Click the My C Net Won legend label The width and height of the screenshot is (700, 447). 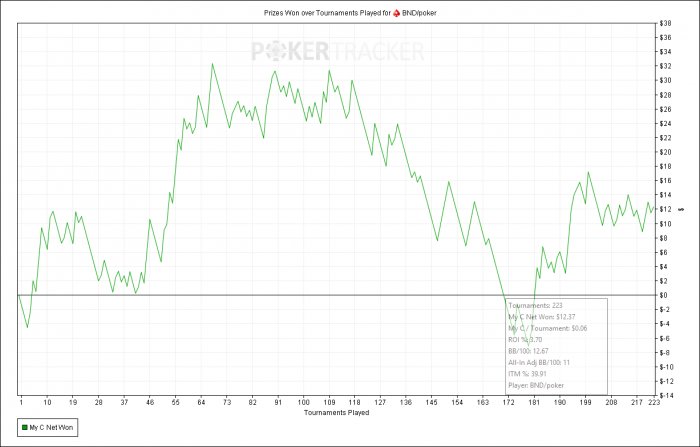pos(51,427)
